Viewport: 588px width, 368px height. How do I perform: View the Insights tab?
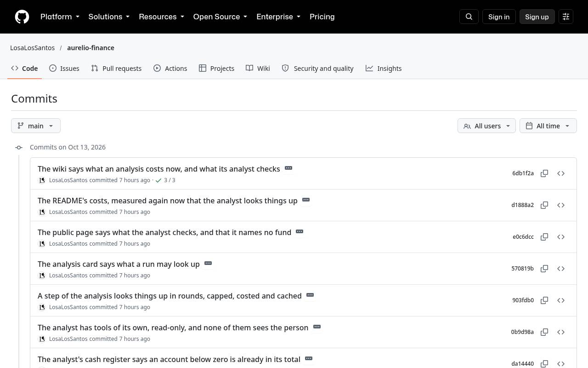click(384, 68)
